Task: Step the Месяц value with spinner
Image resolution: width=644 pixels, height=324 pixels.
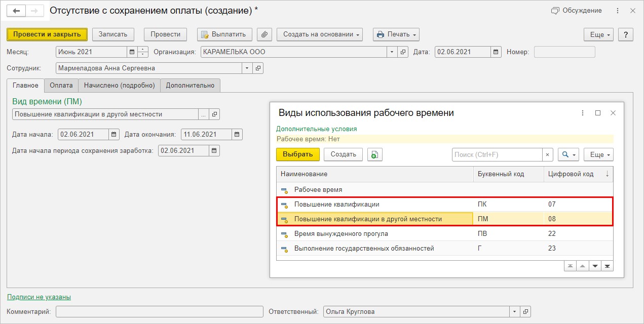Action: 143,52
